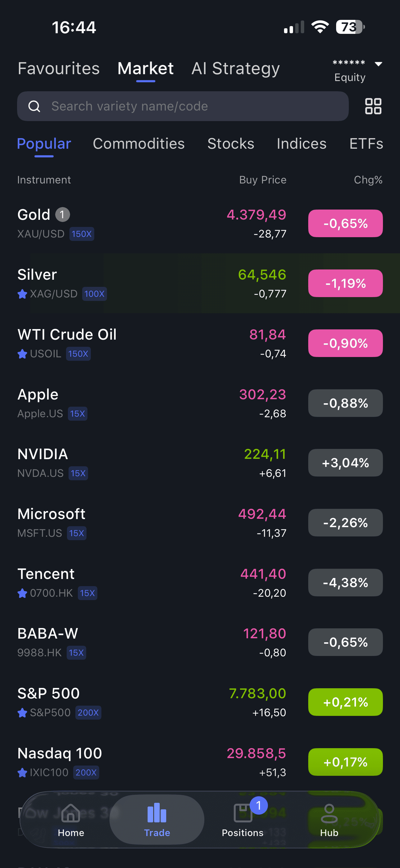Toggle favourite star on S&P500

coord(22,713)
